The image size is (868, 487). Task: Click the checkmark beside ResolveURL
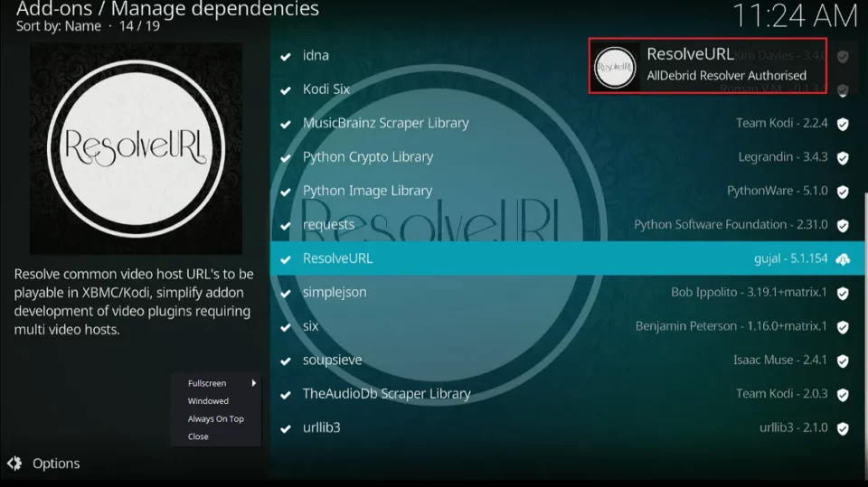286,259
